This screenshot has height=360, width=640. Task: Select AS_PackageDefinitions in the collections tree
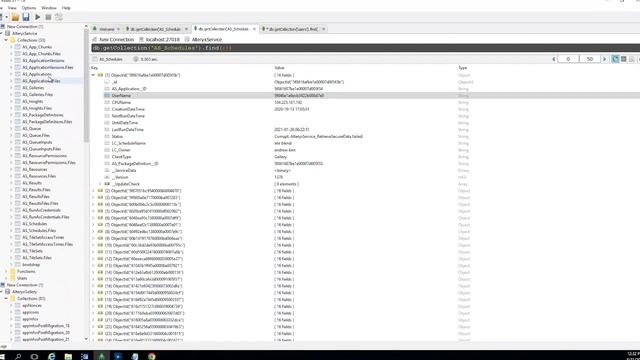43,115
